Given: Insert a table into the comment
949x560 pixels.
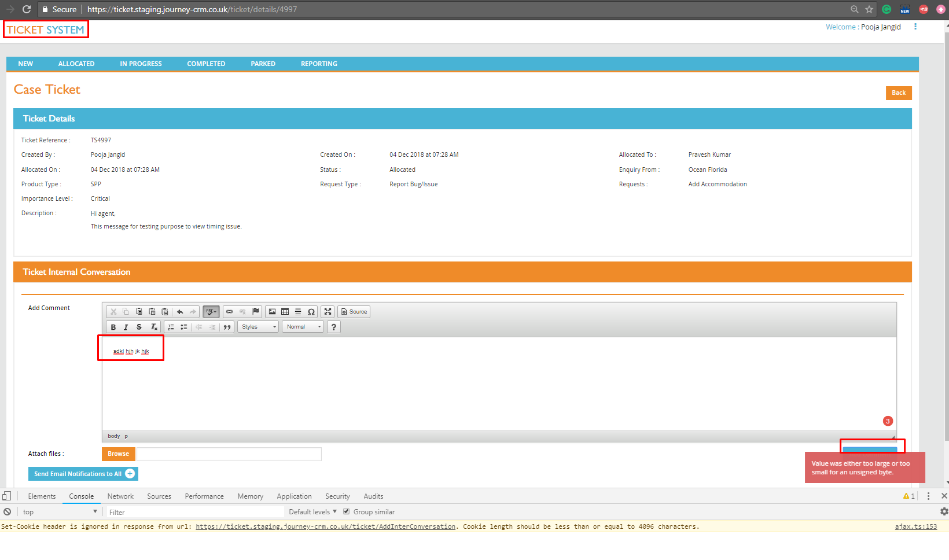Looking at the screenshot, I should coord(285,312).
